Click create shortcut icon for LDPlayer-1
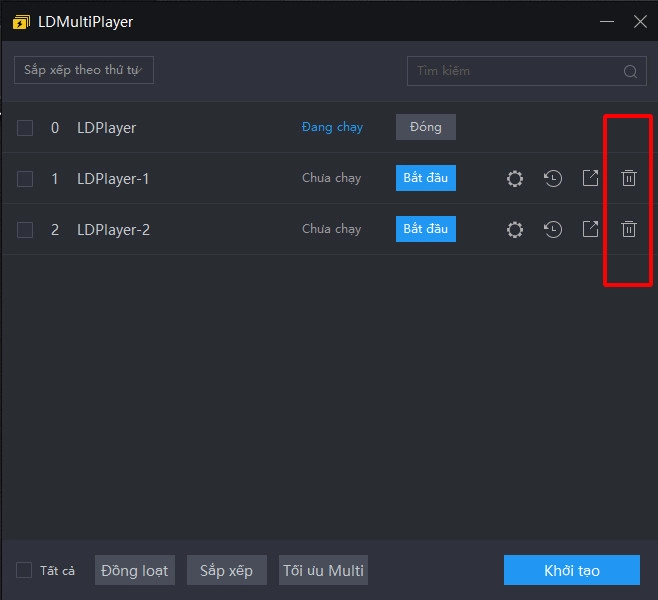 (x=591, y=178)
